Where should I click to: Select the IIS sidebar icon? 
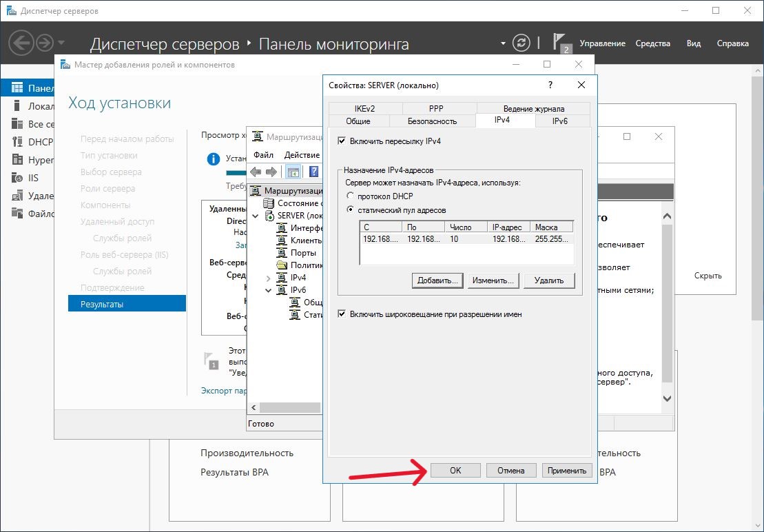tap(17, 178)
